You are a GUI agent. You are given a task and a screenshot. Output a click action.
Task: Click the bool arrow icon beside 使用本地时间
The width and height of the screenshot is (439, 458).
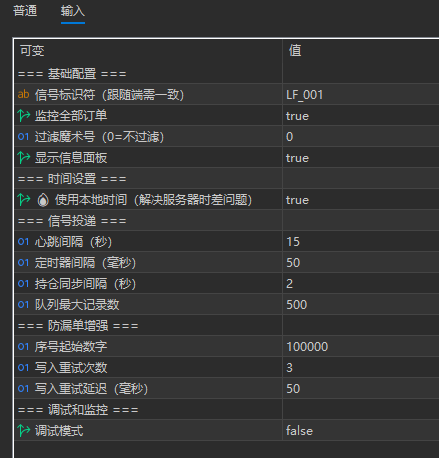coord(24,200)
